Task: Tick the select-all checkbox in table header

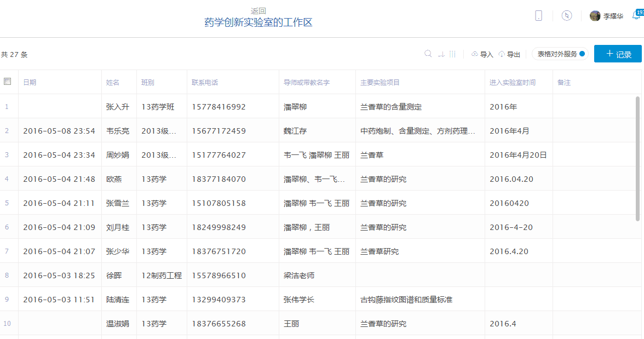Action: [7, 82]
